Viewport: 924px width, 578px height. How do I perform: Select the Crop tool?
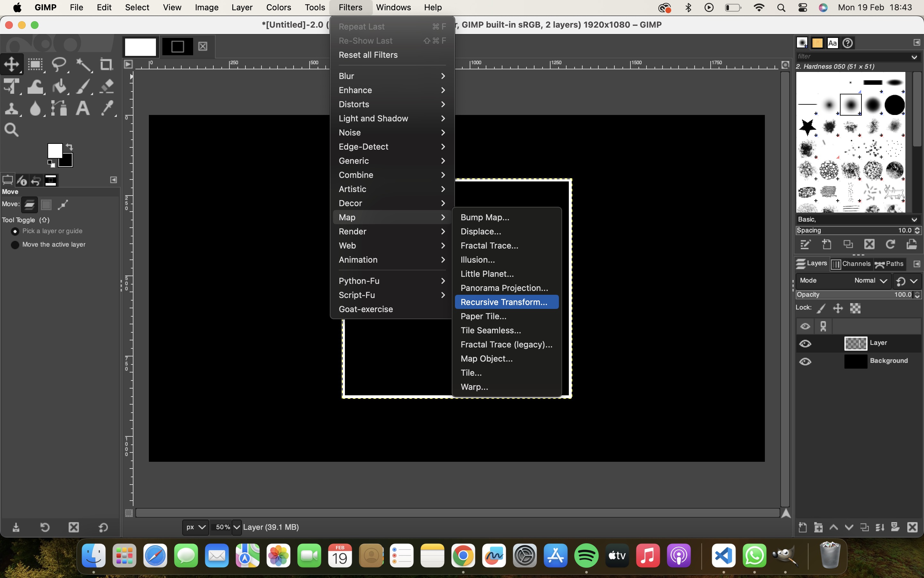click(x=107, y=64)
